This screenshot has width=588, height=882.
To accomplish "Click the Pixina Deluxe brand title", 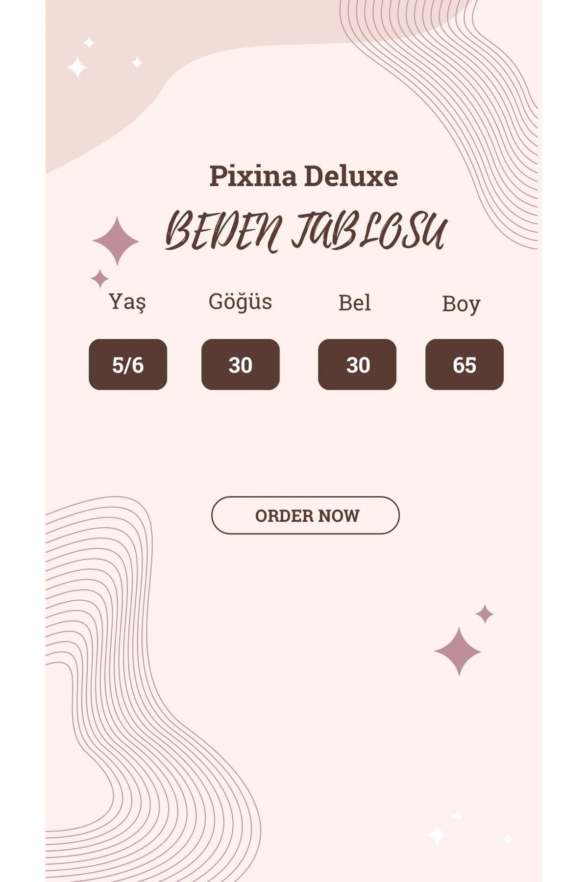I will (304, 176).
